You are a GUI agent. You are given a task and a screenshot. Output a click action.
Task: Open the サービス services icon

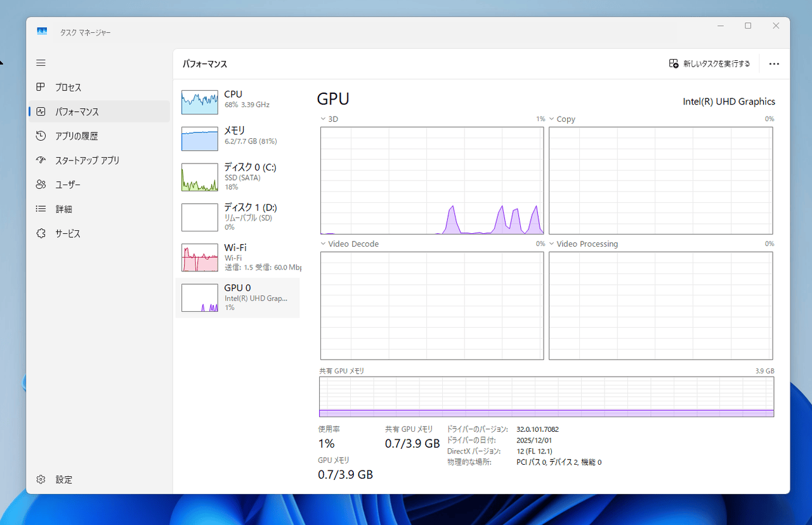[x=41, y=233]
